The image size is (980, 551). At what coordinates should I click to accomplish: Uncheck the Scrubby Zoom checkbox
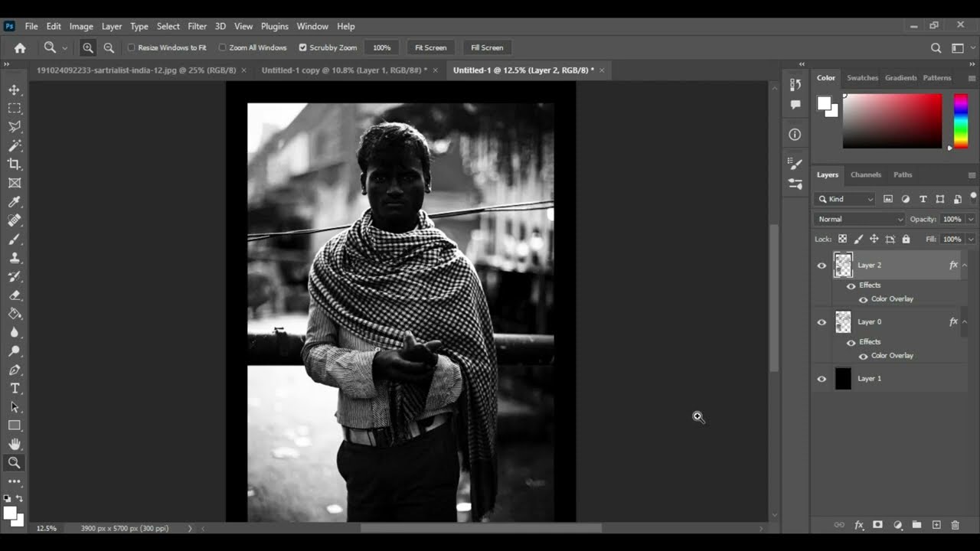[x=302, y=47]
